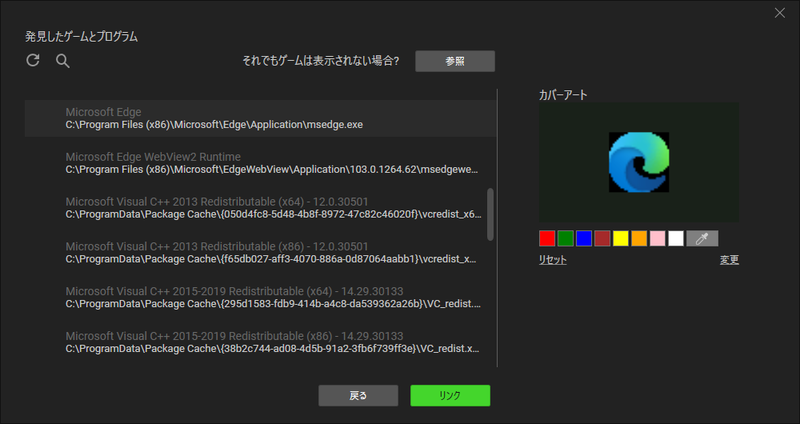The image size is (800, 424).
Task: Go back with the 戻る button
Action: [358, 395]
